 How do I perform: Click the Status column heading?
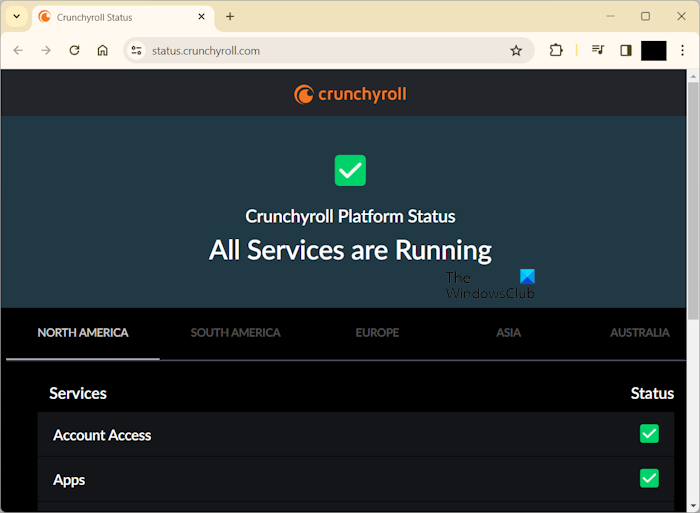[652, 393]
